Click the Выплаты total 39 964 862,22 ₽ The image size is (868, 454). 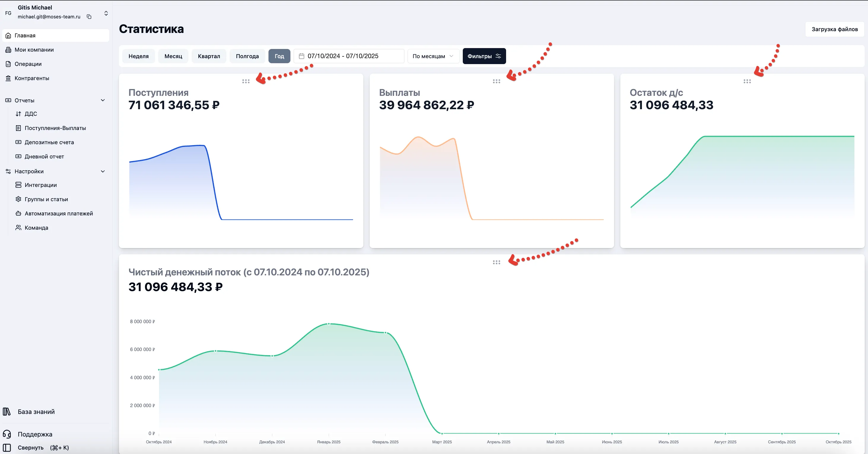427,105
